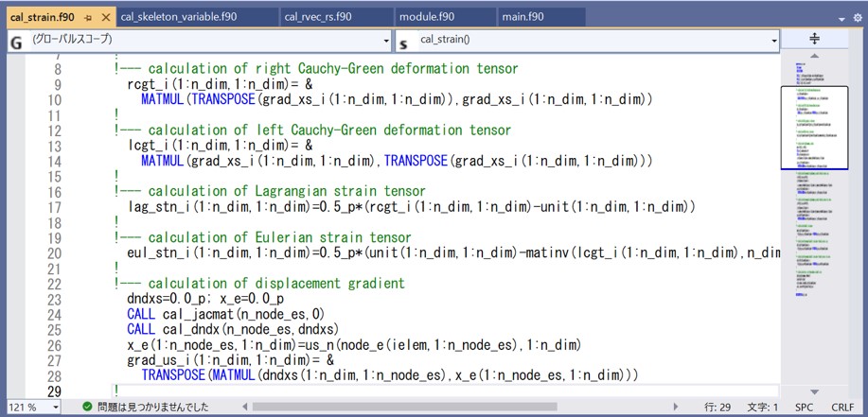Click the grad_us_i assignment on line 27

231,360
